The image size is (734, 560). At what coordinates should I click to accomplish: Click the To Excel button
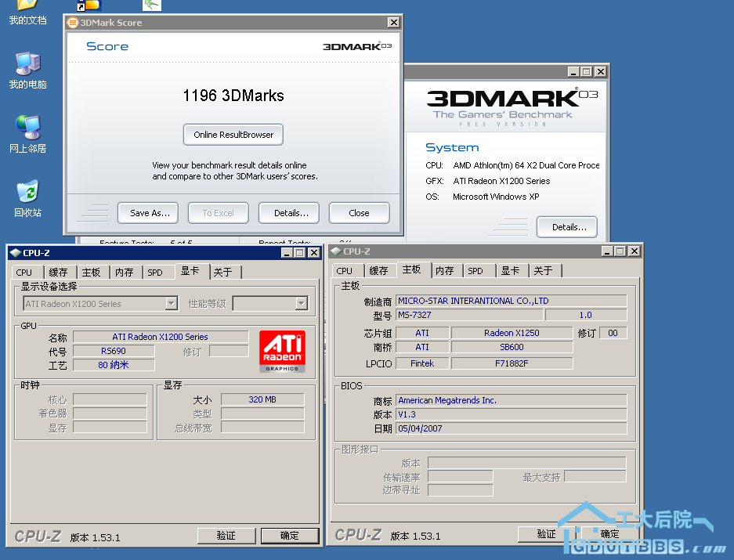tap(218, 213)
